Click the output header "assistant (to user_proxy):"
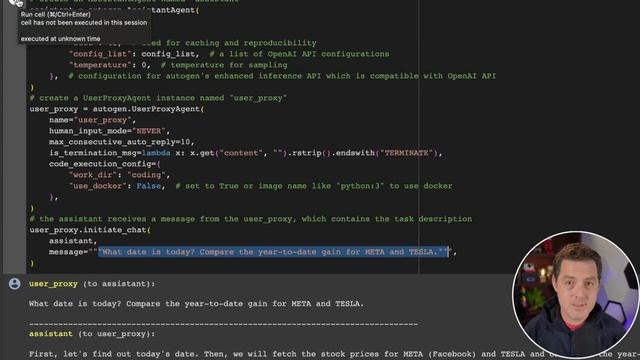 92,334
